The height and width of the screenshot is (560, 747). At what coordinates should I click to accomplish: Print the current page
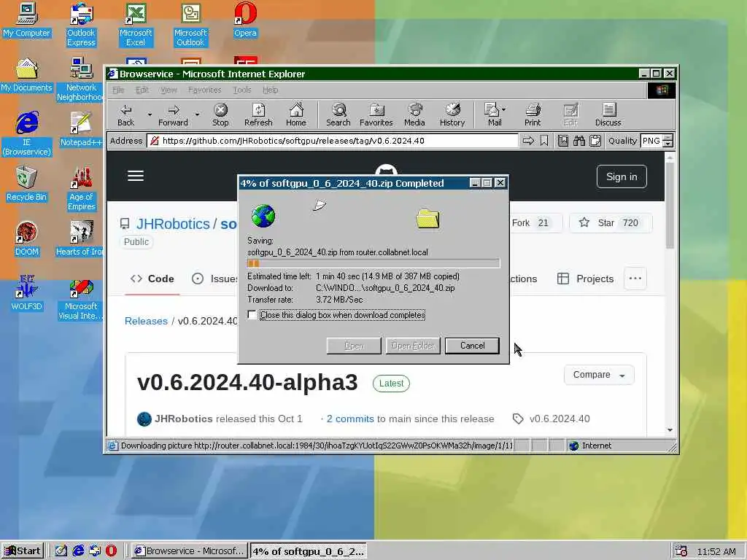pyautogui.click(x=533, y=115)
